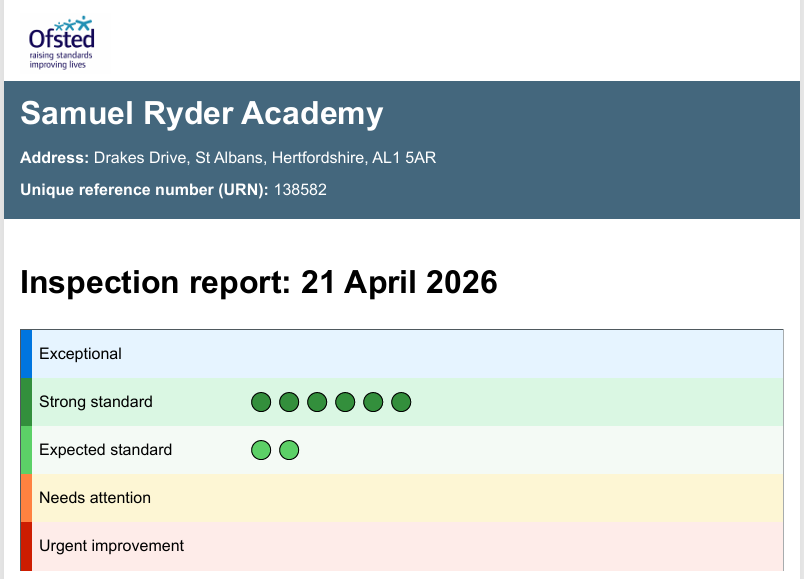Select the Samuel Ryder Academy heading
This screenshot has height=579, width=804.
click(202, 113)
